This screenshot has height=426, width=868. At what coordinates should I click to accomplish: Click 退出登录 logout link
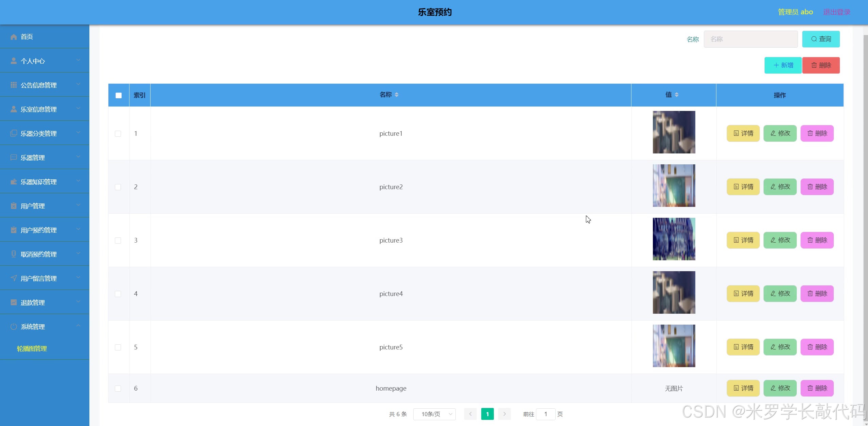(836, 12)
